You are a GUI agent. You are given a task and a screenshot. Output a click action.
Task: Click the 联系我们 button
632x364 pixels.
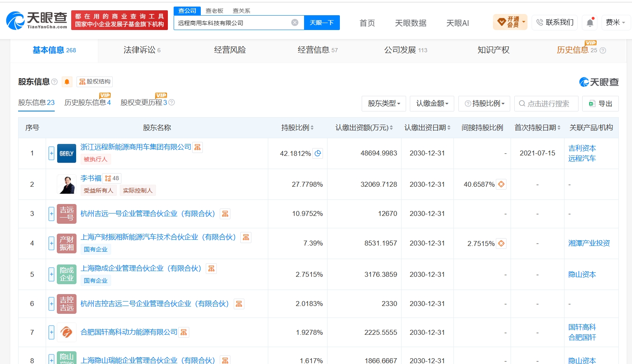click(x=555, y=22)
